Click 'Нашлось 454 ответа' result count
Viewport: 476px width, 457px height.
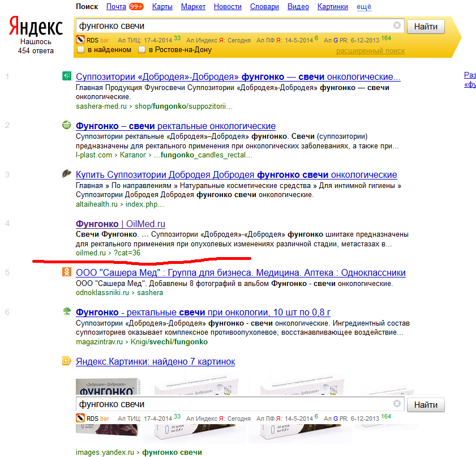coord(36,46)
